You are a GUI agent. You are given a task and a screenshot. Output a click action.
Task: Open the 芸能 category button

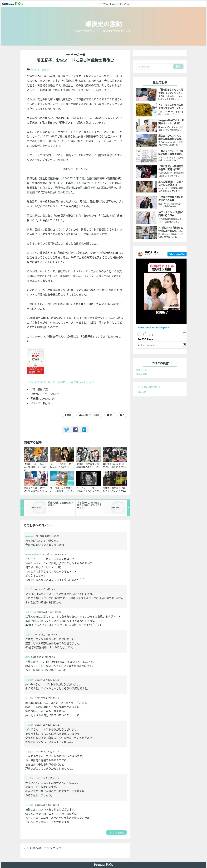68,415
